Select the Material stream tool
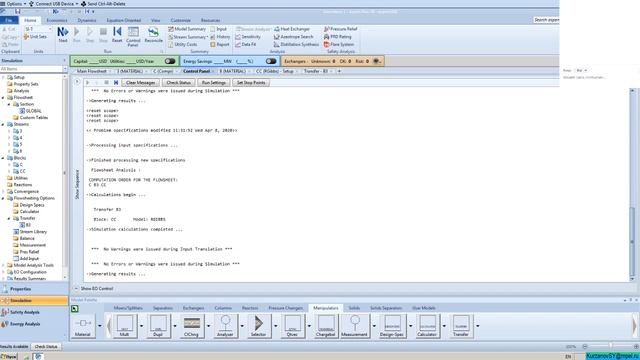 click(x=83, y=326)
